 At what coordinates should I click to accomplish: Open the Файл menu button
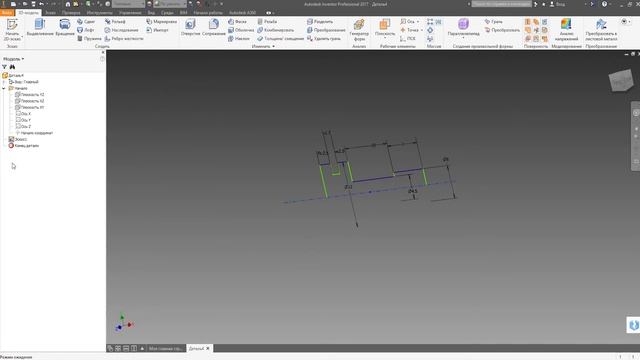click(x=7, y=13)
